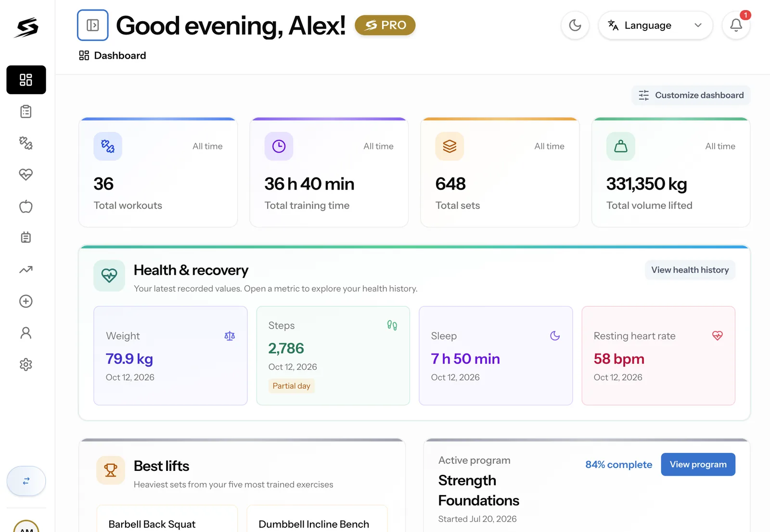Collapse the sidebar panel toggle
Image resolution: width=770 pixels, height=532 pixels.
93,25
